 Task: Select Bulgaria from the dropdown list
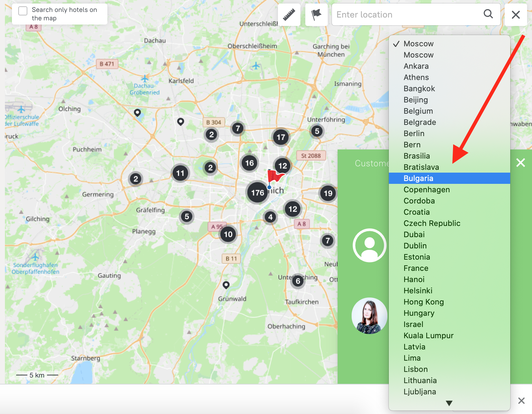(418, 178)
